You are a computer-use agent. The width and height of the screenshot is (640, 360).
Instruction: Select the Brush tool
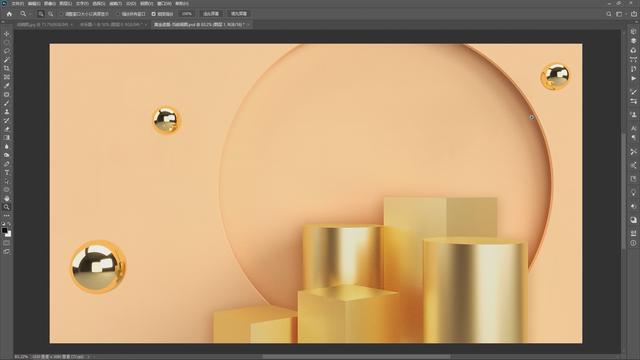pos(7,103)
